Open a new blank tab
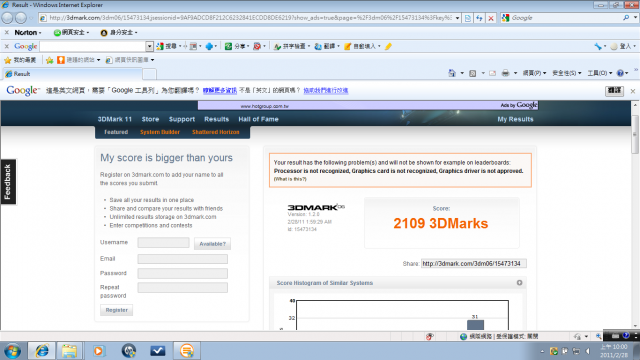Screen dimensions: 640x360 pos(149,74)
